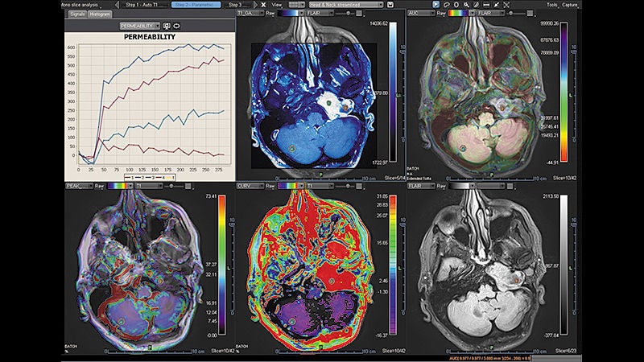Activate the magnifier zoom tool

coord(467,5)
